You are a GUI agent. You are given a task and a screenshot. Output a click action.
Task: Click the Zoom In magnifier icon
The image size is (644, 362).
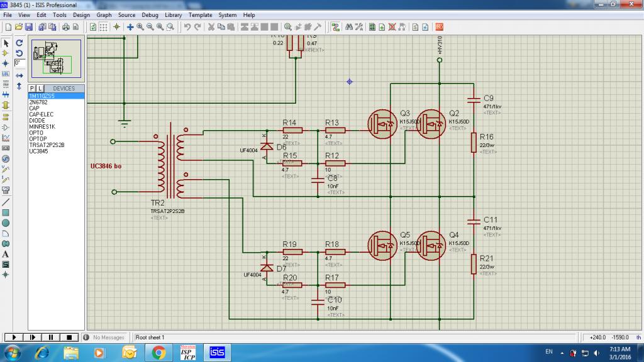(140, 27)
